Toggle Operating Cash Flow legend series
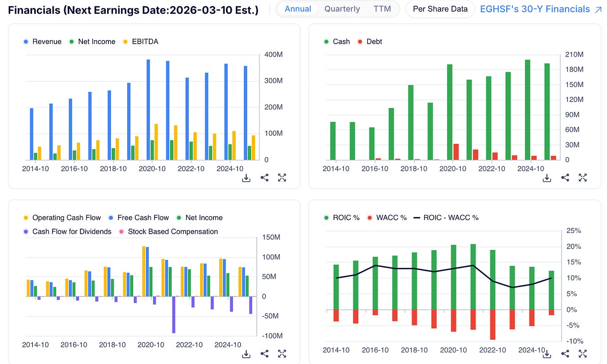Screen dimensions: 607x364 point(62,218)
